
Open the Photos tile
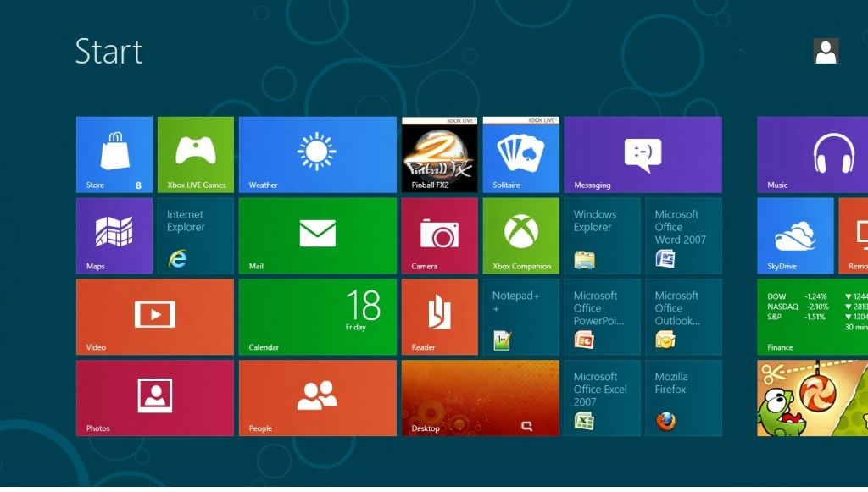[155, 398]
